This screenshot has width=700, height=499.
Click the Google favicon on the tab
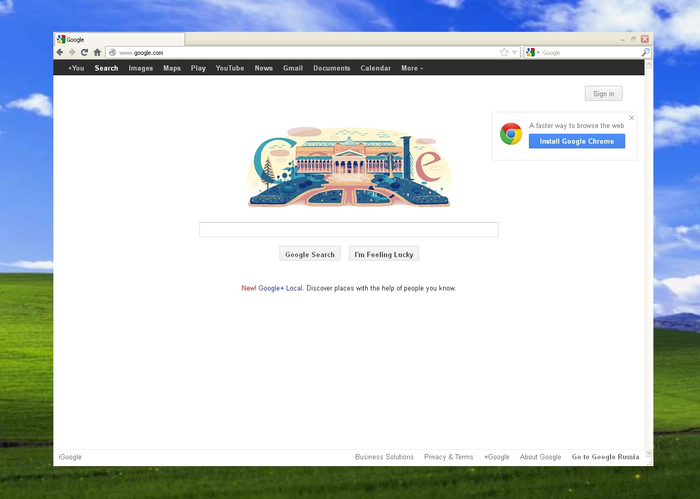coord(61,39)
